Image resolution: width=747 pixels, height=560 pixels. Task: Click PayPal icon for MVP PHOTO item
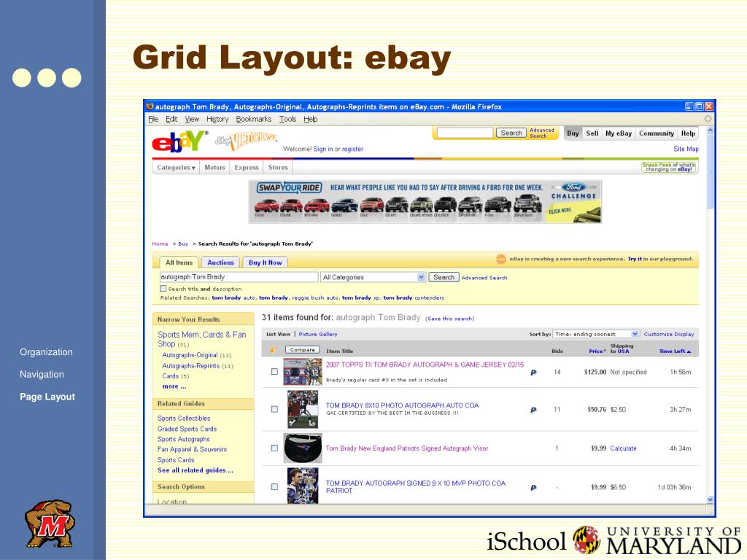533,487
